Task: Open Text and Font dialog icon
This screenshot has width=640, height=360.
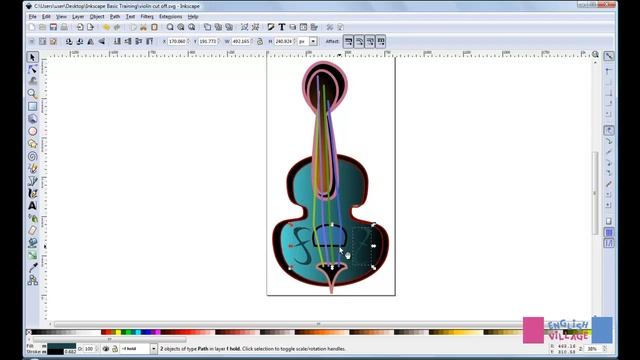Action: point(282,27)
